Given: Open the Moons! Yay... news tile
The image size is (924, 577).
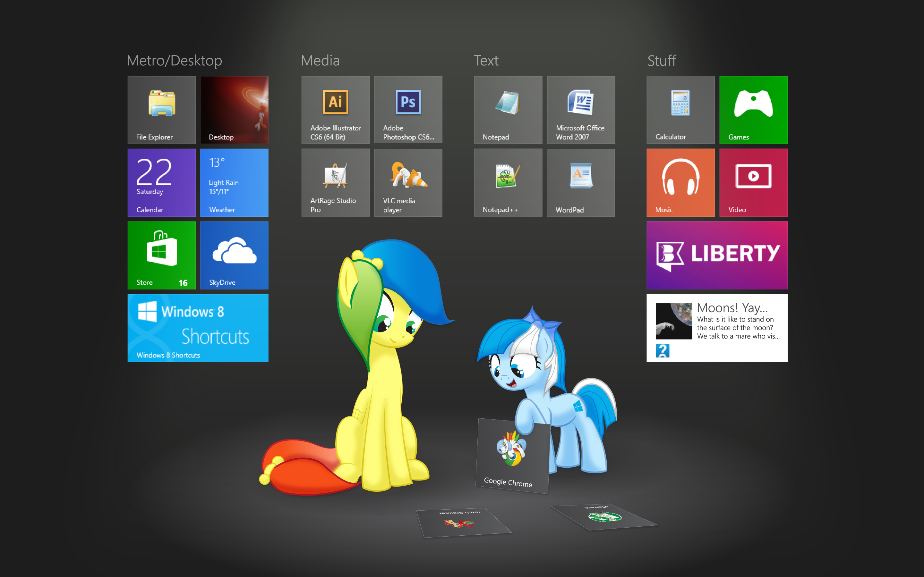Looking at the screenshot, I should pos(717,328).
